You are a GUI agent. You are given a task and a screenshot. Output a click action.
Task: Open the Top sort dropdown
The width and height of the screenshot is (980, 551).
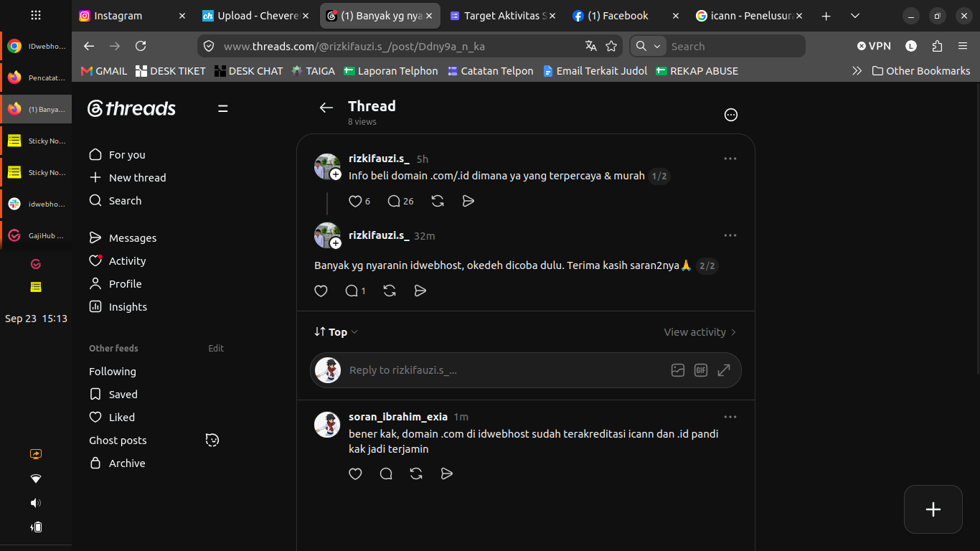click(336, 331)
